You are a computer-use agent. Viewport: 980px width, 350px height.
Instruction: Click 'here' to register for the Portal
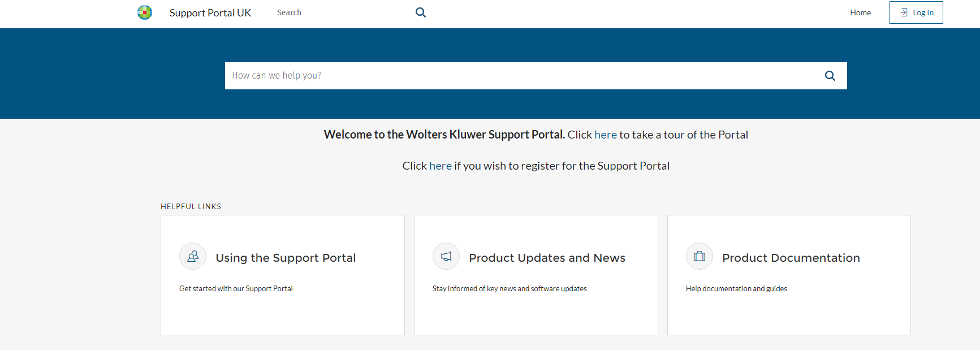[441, 166]
